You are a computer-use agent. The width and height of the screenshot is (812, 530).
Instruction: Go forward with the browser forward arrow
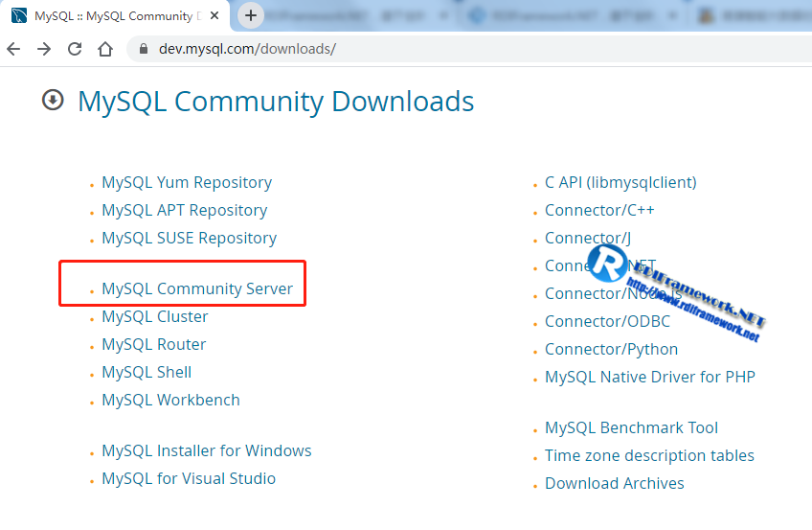click(x=44, y=49)
